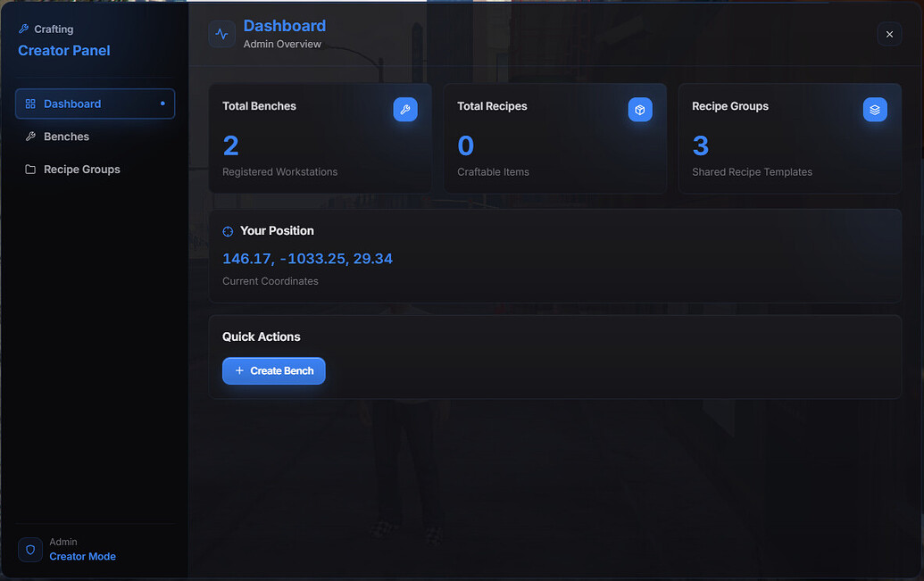Click the wrench icon next to Crafting

point(23,29)
